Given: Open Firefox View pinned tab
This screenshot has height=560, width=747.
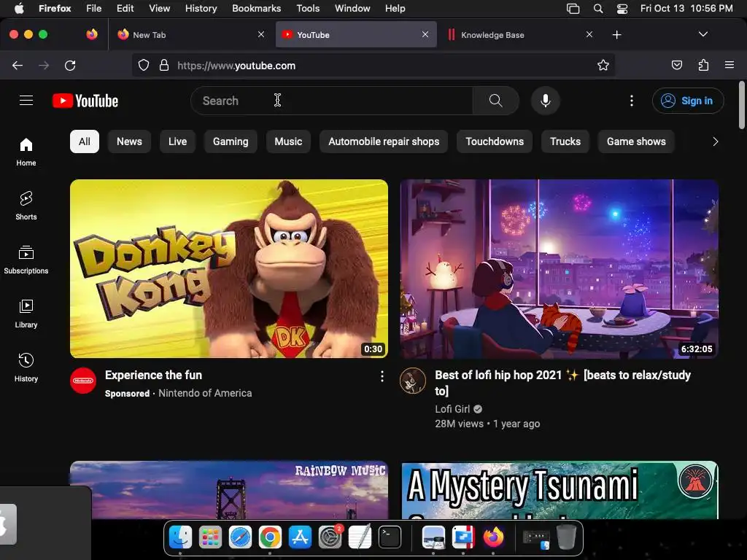Looking at the screenshot, I should point(92,34).
